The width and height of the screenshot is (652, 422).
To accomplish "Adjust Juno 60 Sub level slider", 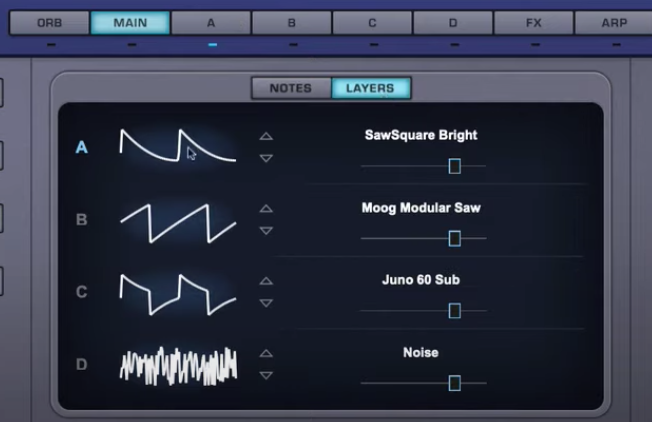I will [x=454, y=311].
